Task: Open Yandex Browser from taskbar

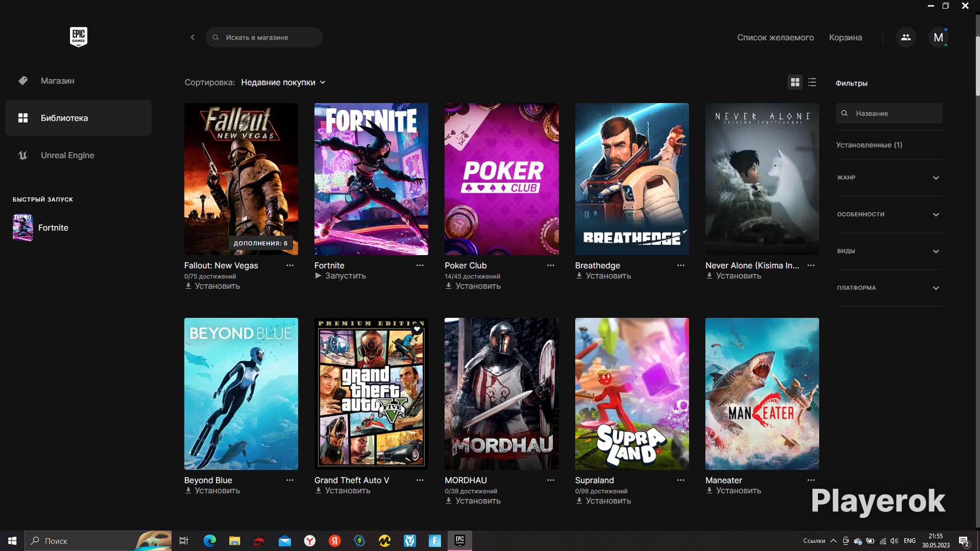Action: pyautogui.click(x=310, y=541)
